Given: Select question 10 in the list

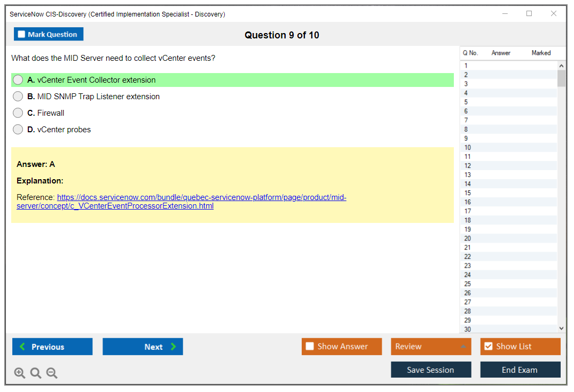Looking at the screenshot, I should pyautogui.click(x=468, y=148).
